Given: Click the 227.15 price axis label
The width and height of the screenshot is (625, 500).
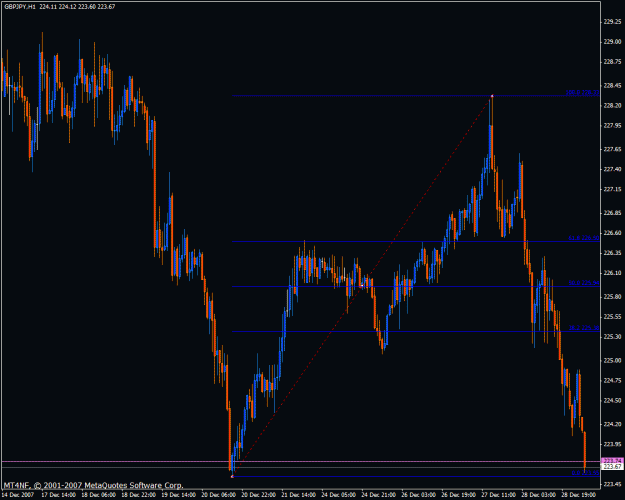Looking at the screenshot, I should click(x=612, y=189).
